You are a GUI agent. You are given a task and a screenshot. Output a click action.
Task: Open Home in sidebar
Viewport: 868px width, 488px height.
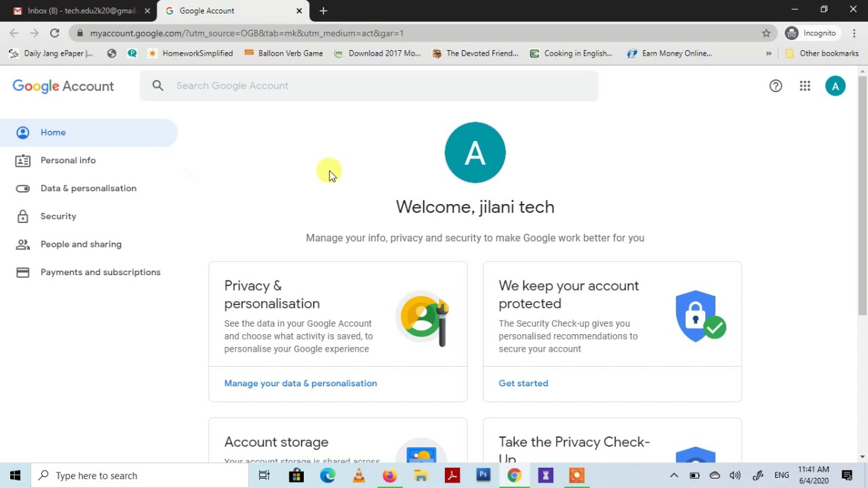89,132
